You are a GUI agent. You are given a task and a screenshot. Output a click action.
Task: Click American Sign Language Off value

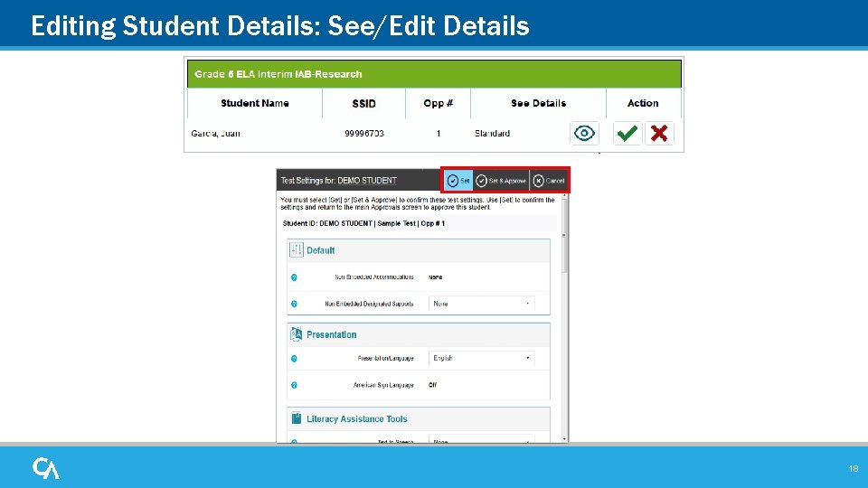tap(432, 385)
